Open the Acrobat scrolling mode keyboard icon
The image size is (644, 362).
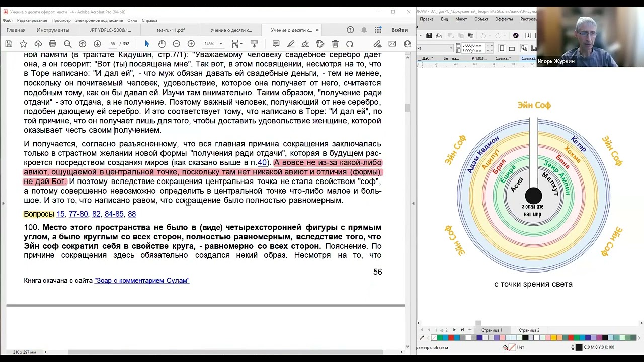coord(254,44)
